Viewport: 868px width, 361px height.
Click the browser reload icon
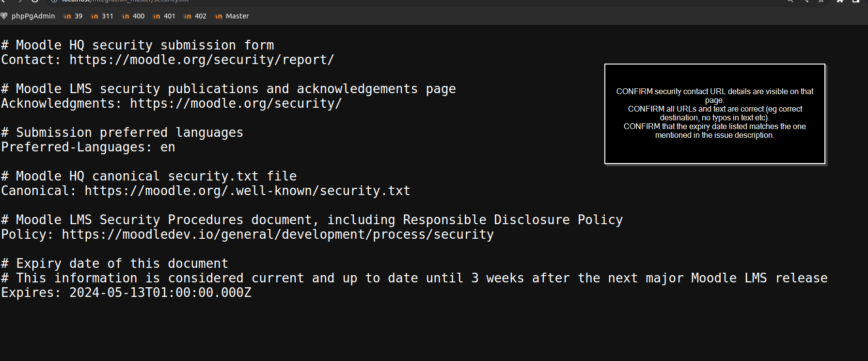coord(35,1)
